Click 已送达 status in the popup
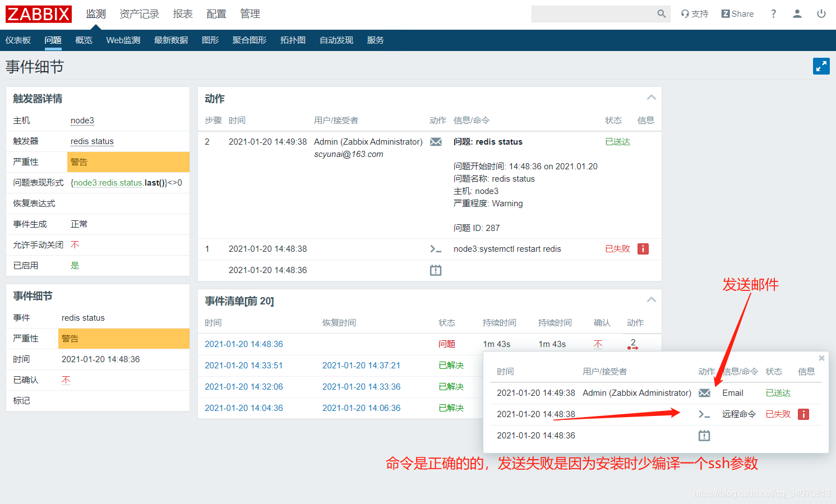 coord(778,393)
